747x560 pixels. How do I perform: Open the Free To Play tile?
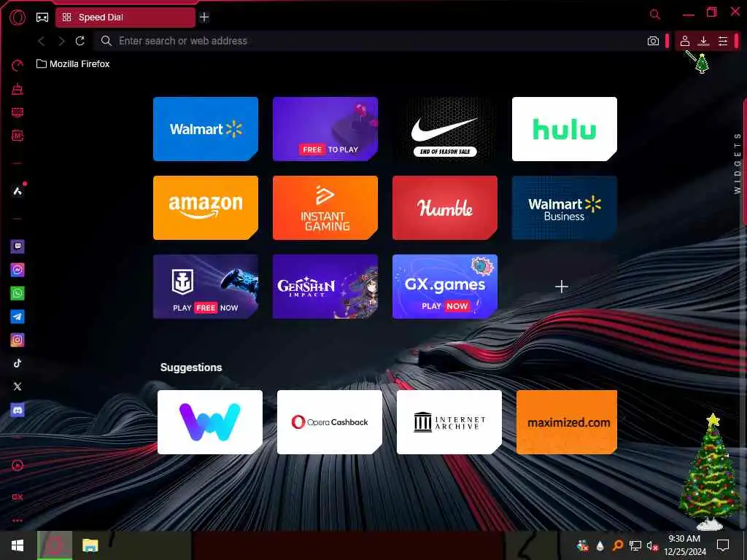coord(325,128)
